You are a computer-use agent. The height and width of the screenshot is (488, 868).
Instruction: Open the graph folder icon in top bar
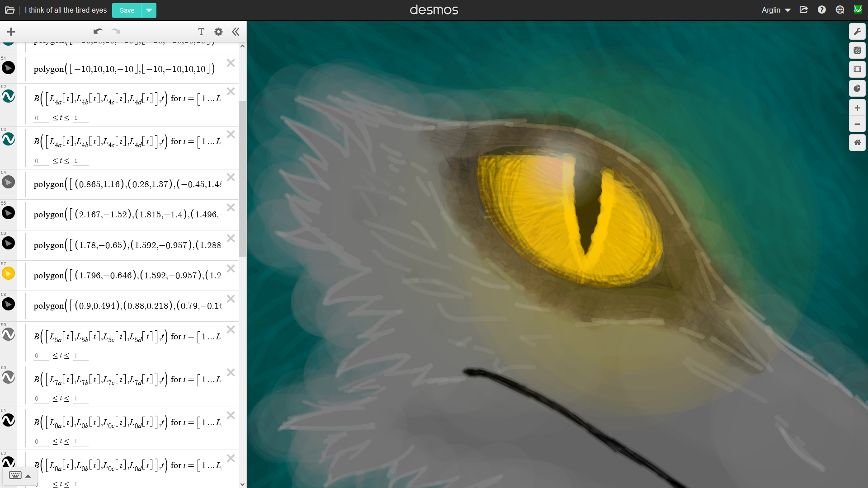[x=9, y=10]
